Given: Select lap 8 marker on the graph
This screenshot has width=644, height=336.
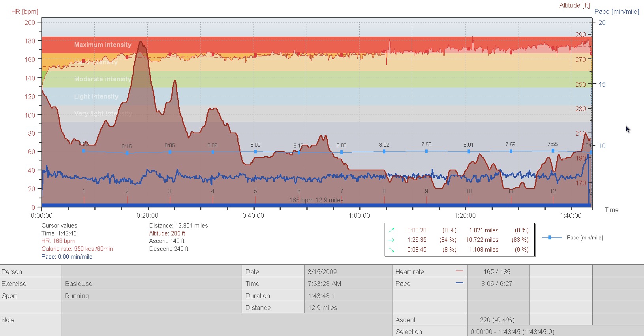Looking at the screenshot, I should pos(384,191).
